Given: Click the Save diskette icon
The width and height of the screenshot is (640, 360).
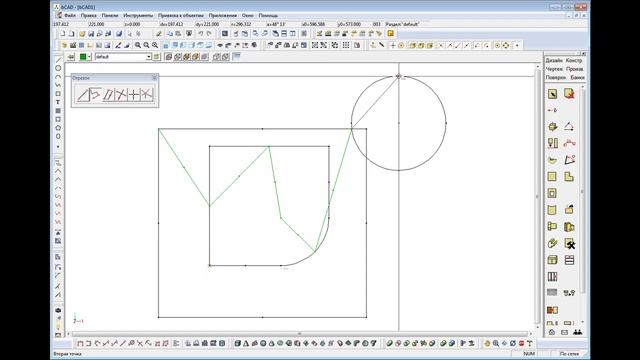Looking at the screenshot, I should (91, 34).
